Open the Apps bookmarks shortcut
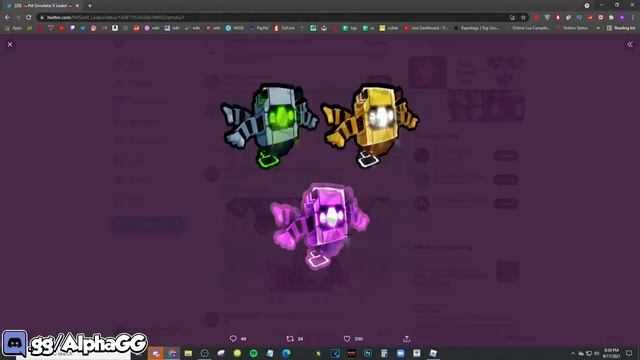This screenshot has height=360, width=640. 13,28
